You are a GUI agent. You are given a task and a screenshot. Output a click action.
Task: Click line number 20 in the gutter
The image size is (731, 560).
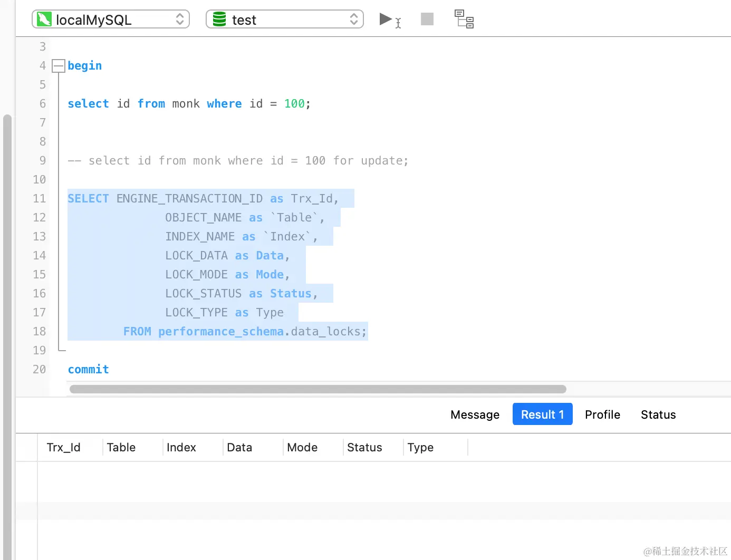tap(40, 370)
